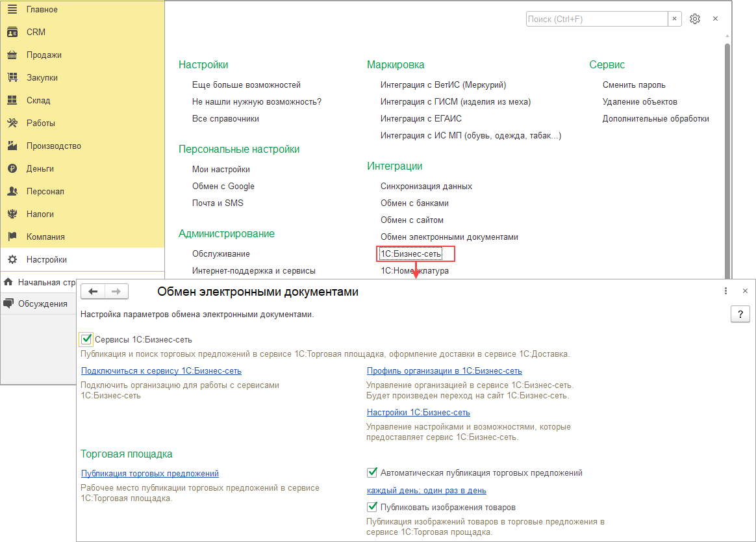Image resolution: width=756 pixels, height=542 pixels.
Task: Click the Закупки cart icon
Action: 12,78
